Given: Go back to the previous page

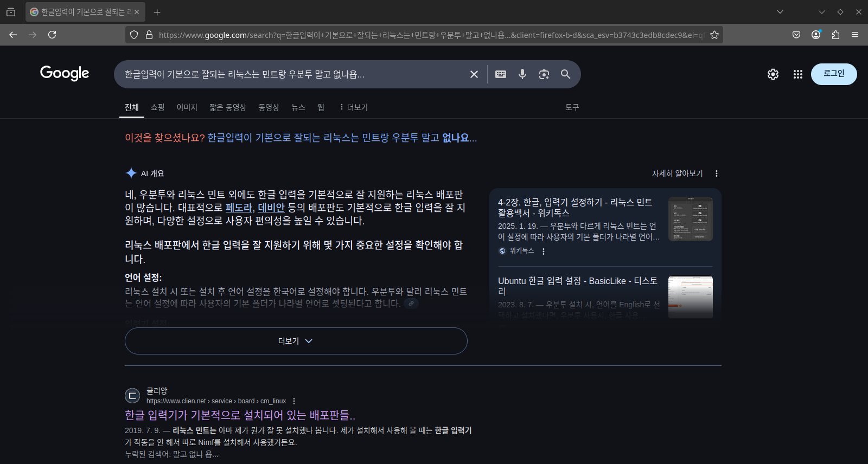Looking at the screenshot, I should click(x=13, y=35).
